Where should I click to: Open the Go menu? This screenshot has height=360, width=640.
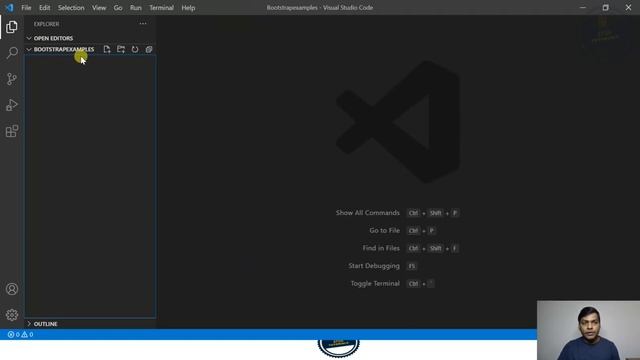pyautogui.click(x=118, y=7)
